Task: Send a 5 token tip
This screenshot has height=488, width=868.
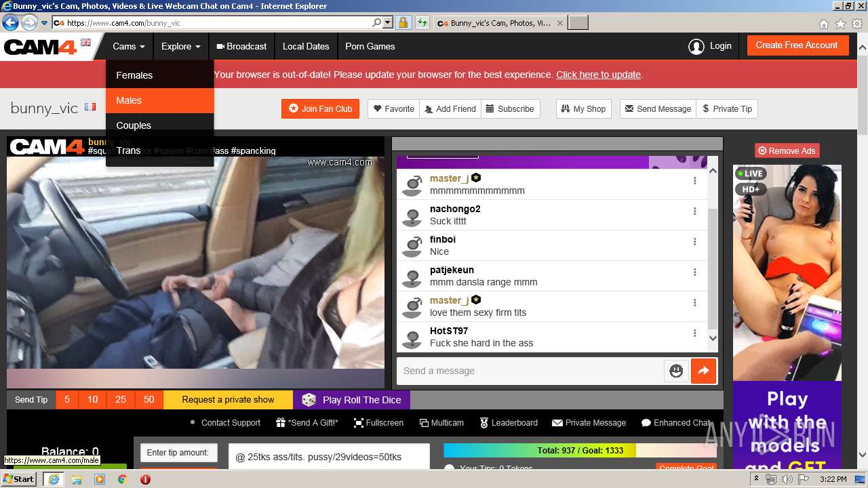Action: pos(67,400)
